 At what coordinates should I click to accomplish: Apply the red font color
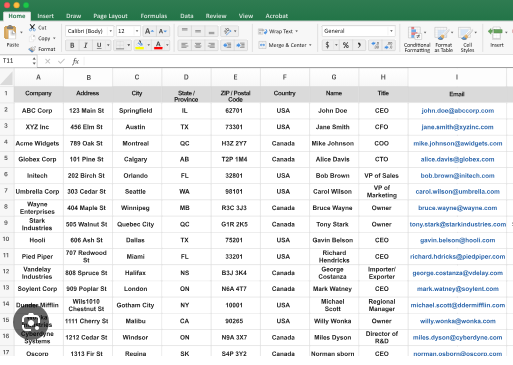coord(159,45)
